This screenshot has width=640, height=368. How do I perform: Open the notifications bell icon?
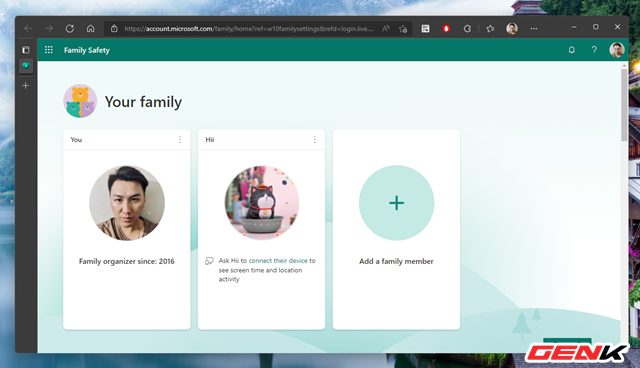(571, 50)
